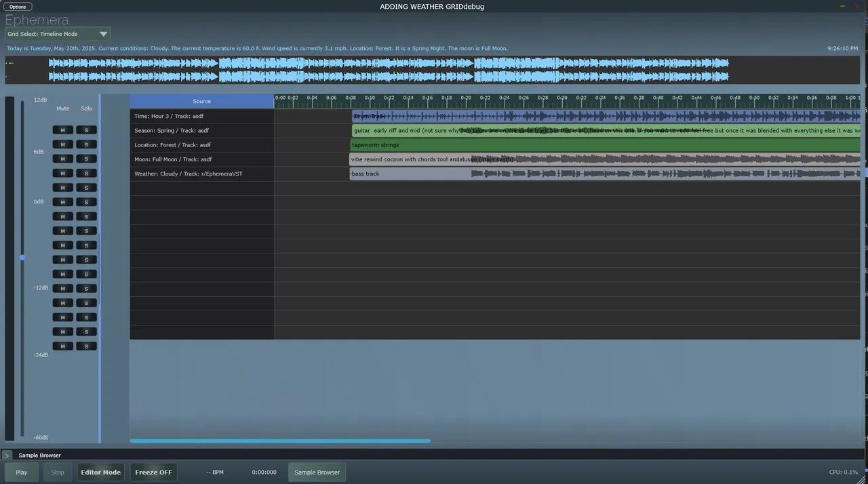868x484 pixels.
Task: Toggle Freeze OFF to on
Action: (x=153, y=472)
